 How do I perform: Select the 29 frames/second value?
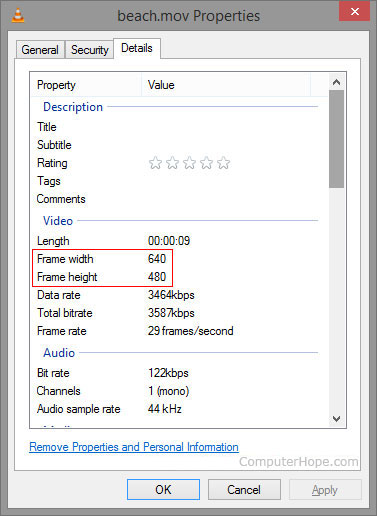coord(191,331)
